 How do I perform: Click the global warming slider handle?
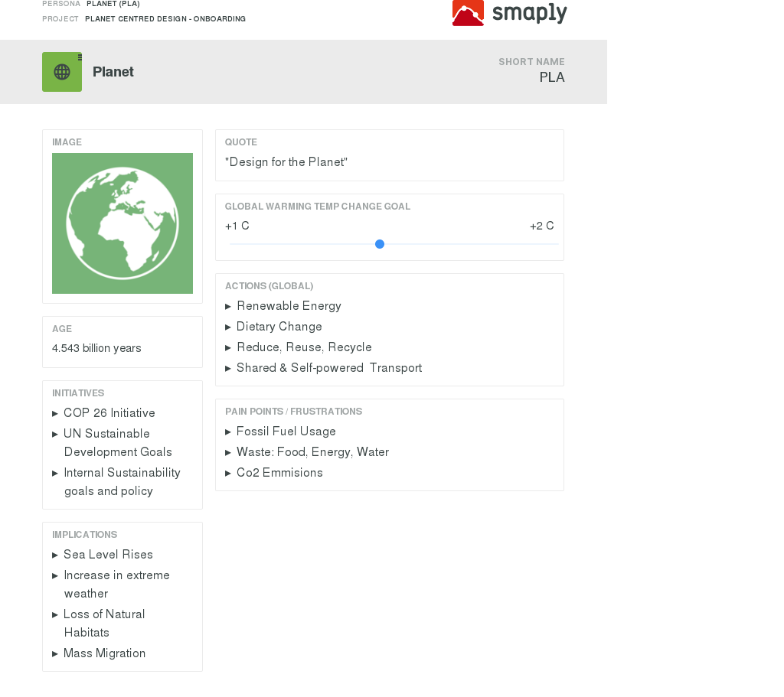[x=380, y=244]
